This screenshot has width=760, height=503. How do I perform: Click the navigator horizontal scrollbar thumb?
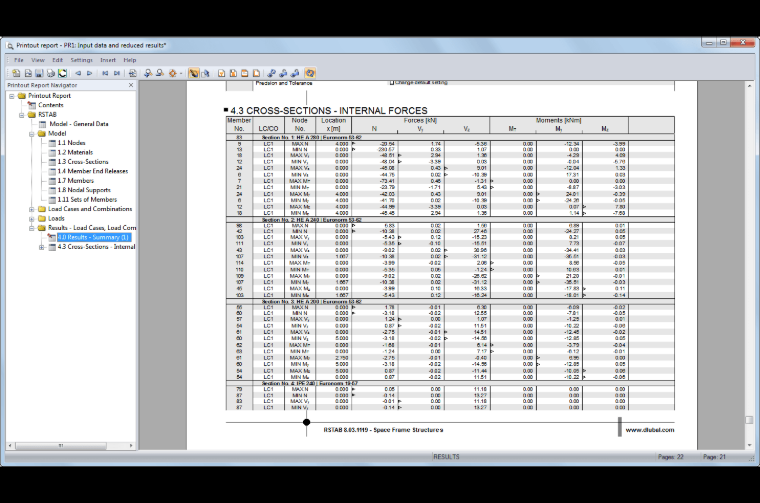(x=61, y=445)
